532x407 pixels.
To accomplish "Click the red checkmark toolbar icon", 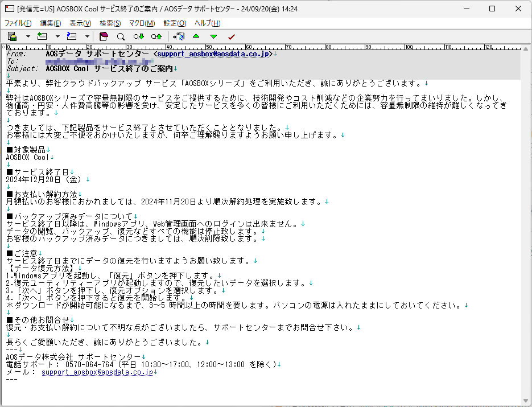I will pos(232,36).
